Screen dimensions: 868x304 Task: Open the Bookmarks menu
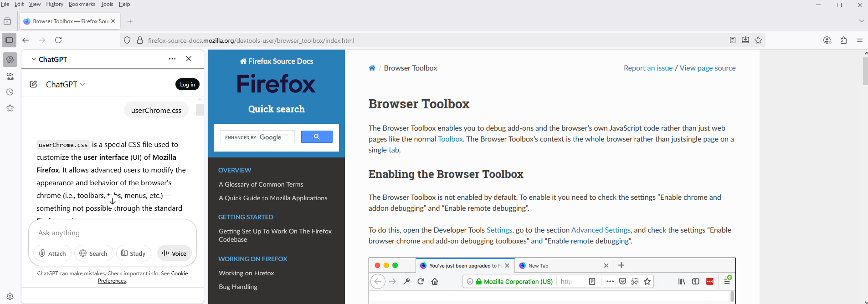(82, 4)
